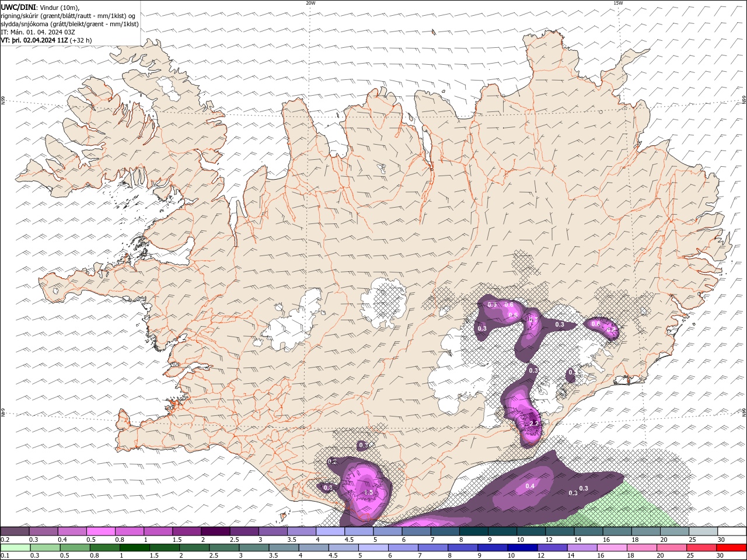Click light gray upper swatch between 25 and 30
Image resolution: width=747 pixels, height=560 pixels.
(x=703, y=531)
